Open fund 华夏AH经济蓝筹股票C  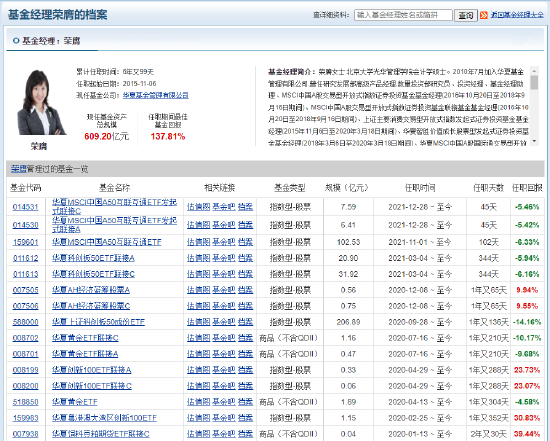pos(91,306)
